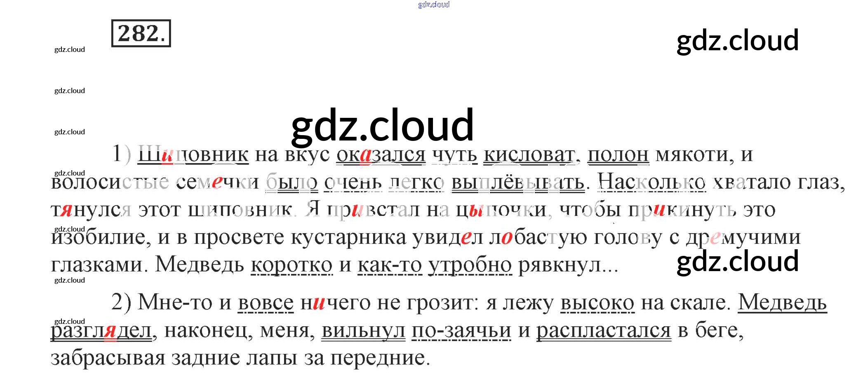868x377 pixels.
Task: Click the underlined word "Шиповник" in sentence one
Action: click(x=193, y=155)
